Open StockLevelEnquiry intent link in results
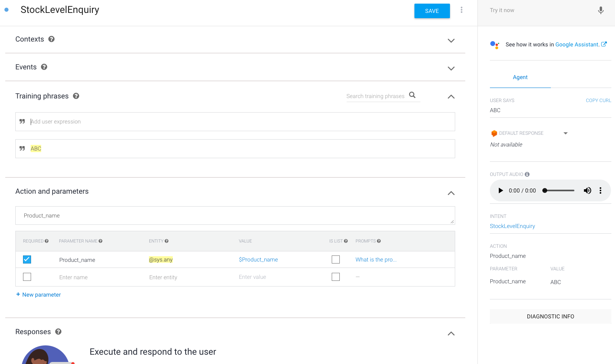The image size is (615, 364). [x=512, y=226]
